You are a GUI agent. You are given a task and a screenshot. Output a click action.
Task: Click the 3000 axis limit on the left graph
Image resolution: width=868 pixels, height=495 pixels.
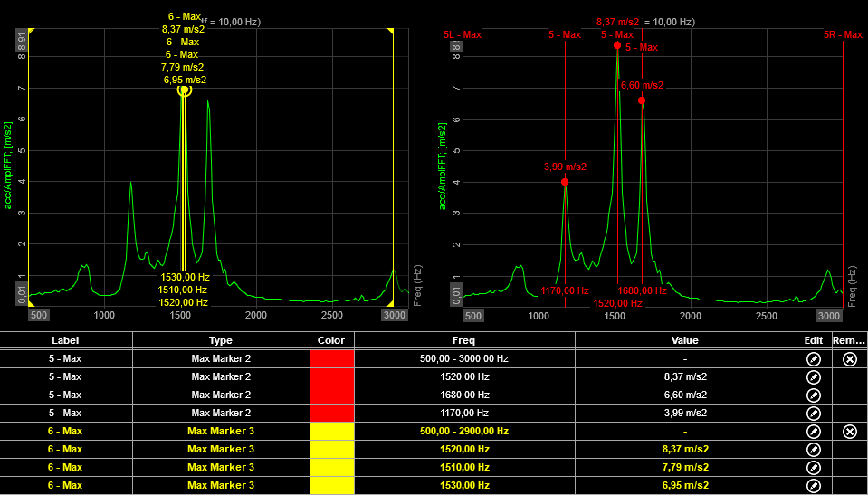point(394,316)
